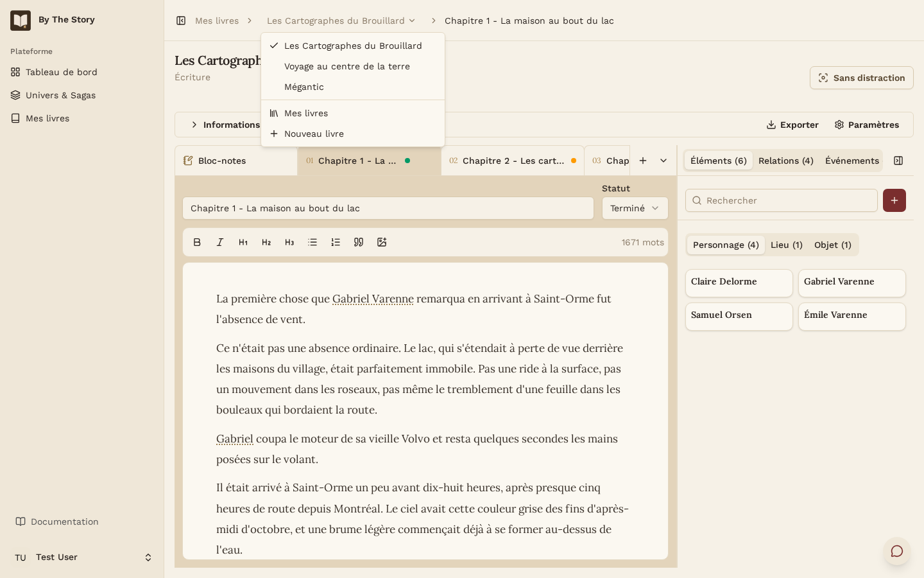The height and width of the screenshot is (578, 924).
Task: Apply Heading 1 style
Action: click(x=243, y=242)
